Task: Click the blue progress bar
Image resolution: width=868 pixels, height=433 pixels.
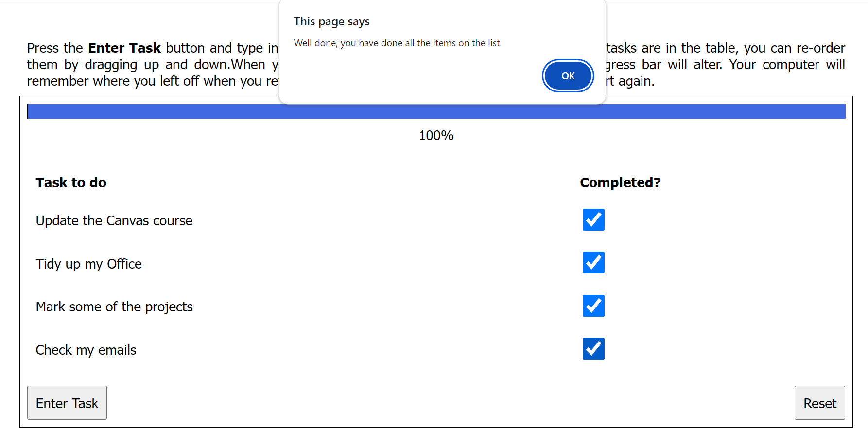Action: [436, 111]
